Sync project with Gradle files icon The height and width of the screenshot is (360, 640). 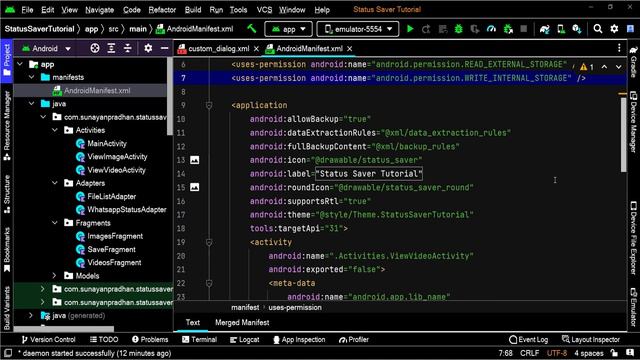544,29
